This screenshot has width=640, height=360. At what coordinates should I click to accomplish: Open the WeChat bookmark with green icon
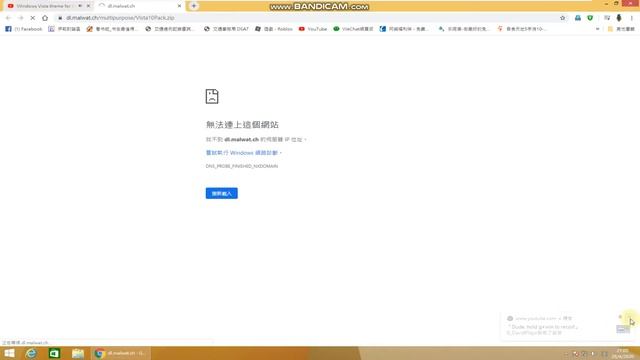(x=353, y=29)
